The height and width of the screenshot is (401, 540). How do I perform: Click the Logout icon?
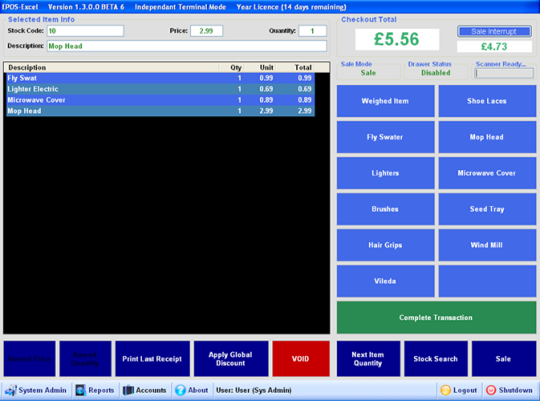click(x=445, y=390)
